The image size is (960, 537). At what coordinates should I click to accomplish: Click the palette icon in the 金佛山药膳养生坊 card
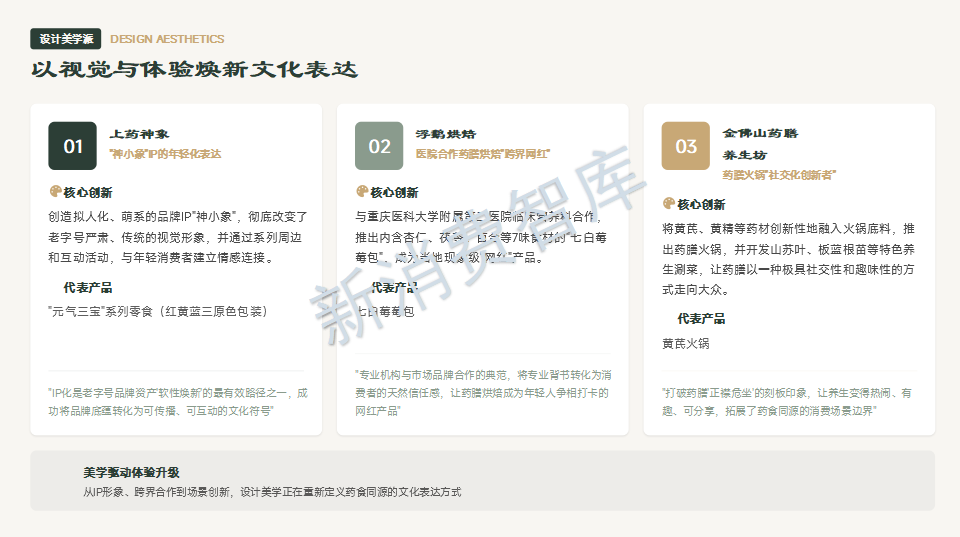coord(669,204)
